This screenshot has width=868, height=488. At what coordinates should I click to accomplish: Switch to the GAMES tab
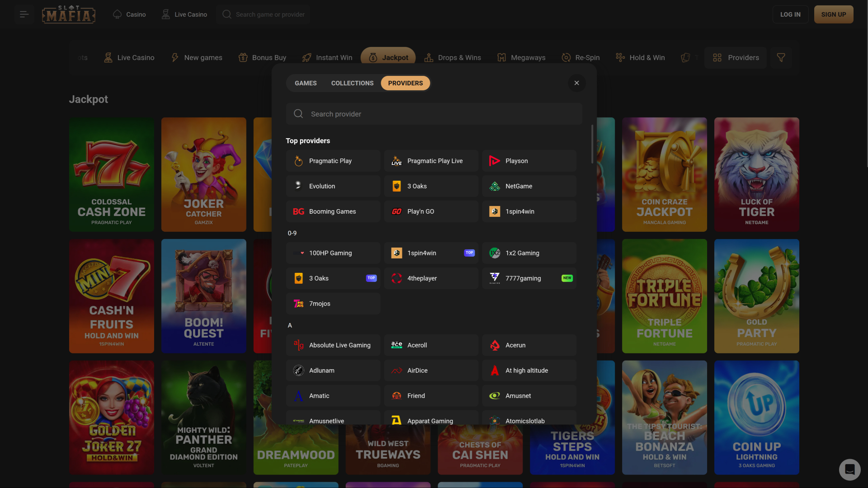tap(305, 83)
